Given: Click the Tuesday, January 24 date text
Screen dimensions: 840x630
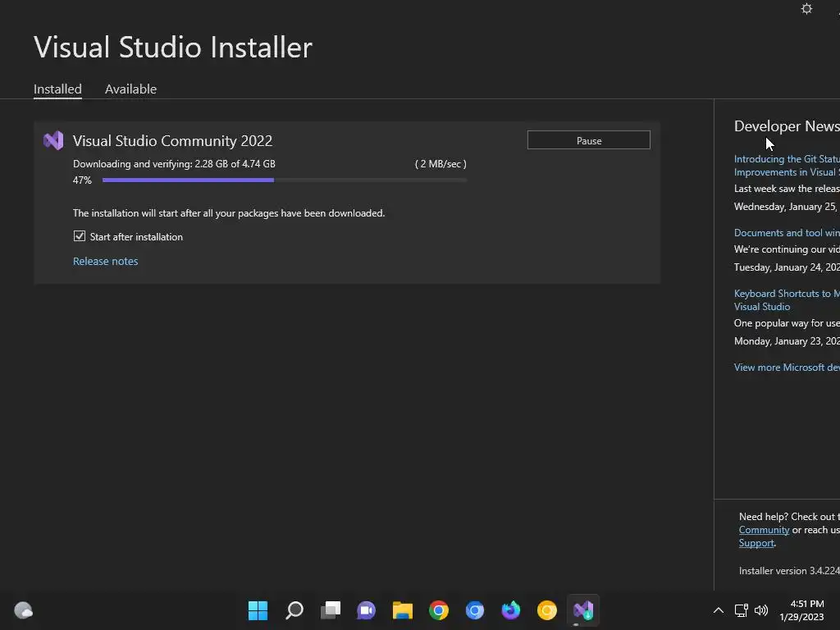Looking at the screenshot, I should [787, 267].
